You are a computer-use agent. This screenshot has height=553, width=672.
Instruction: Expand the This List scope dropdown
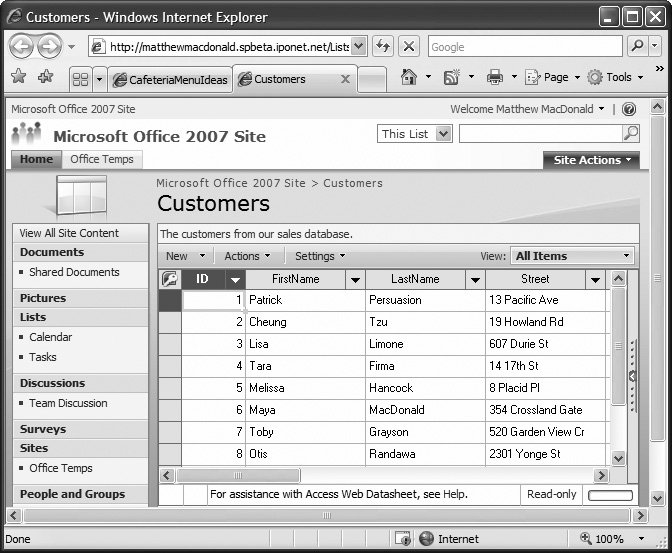(444, 134)
